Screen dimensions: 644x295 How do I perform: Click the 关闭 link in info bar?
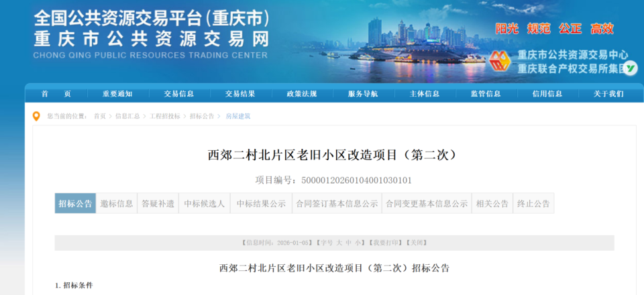(x=416, y=243)
